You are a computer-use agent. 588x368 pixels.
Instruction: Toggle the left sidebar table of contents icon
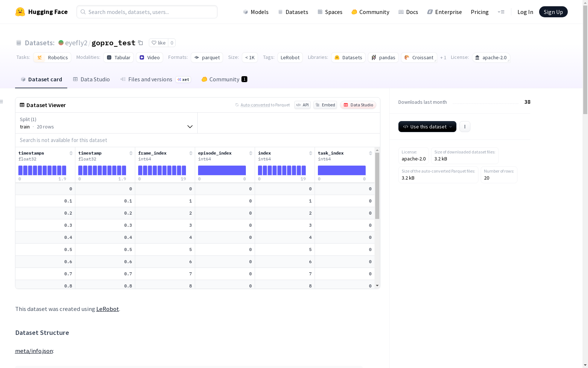(x=2, y=102)
